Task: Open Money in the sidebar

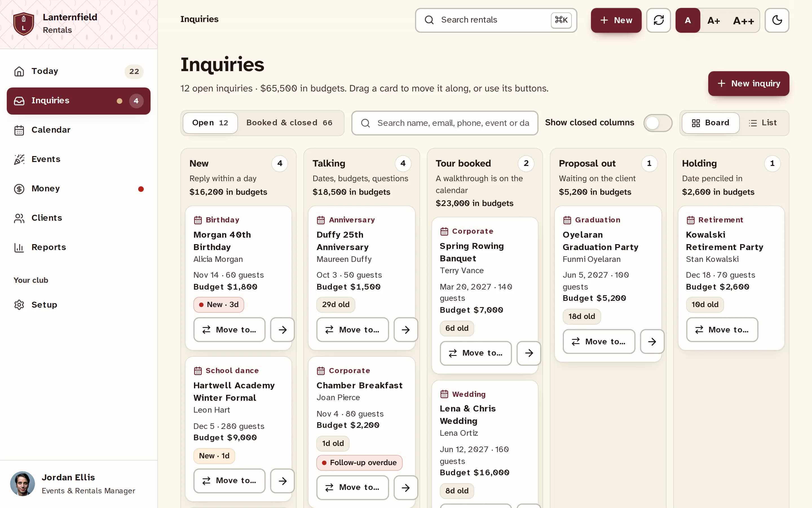Action: 78,189
